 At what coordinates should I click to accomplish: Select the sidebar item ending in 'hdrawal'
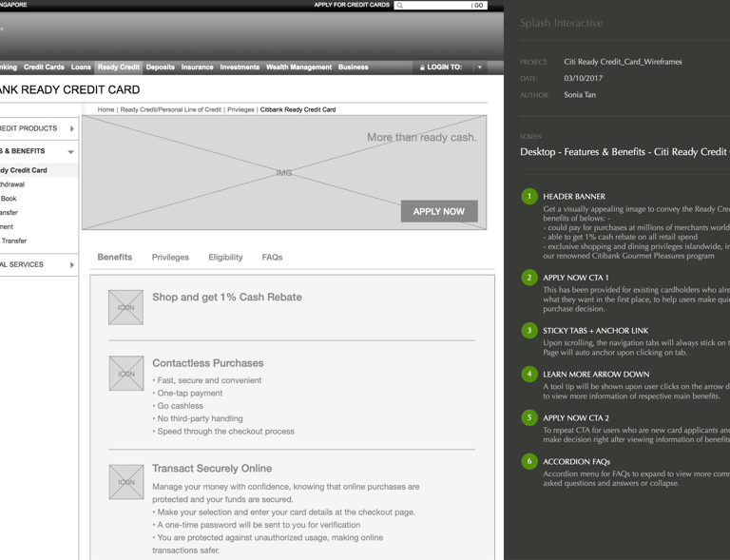click(x=12, y=184)
